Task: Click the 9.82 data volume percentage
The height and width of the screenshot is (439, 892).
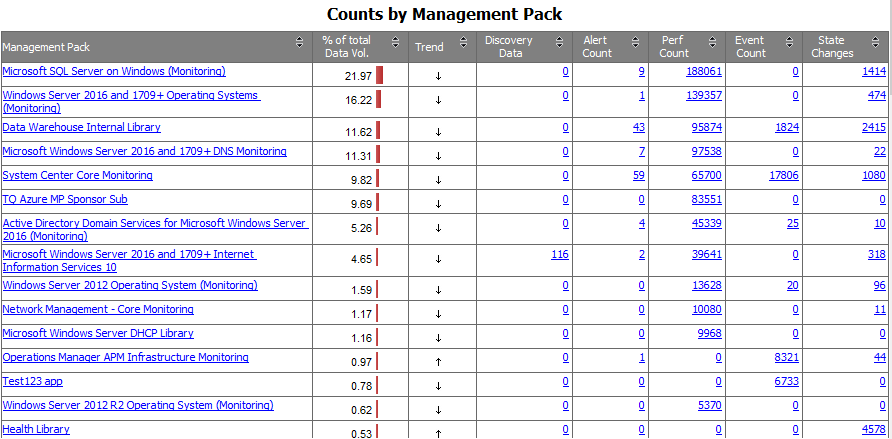Action: [362, 180]
